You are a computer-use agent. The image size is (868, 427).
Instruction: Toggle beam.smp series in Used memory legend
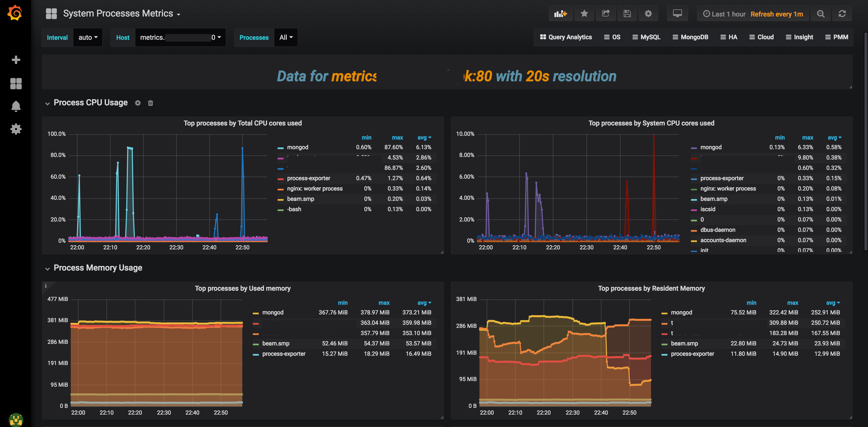coord(275,344)
